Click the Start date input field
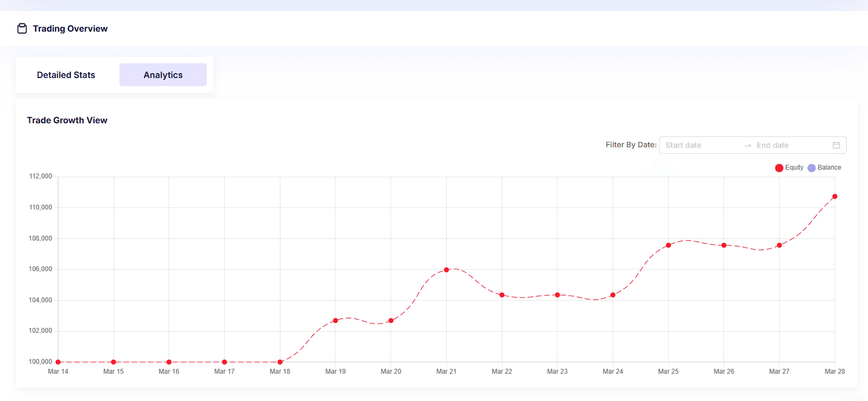The image size is (868, 401). (701, 145)
